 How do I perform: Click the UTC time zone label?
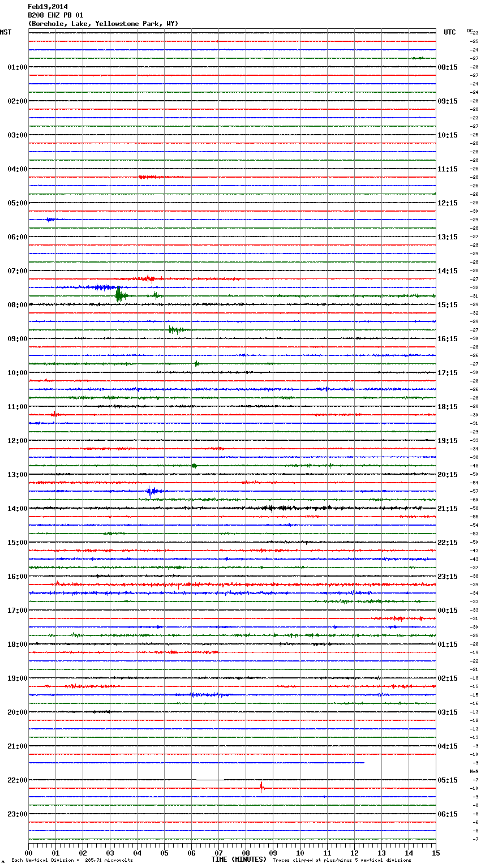click(x=449, y=32)
